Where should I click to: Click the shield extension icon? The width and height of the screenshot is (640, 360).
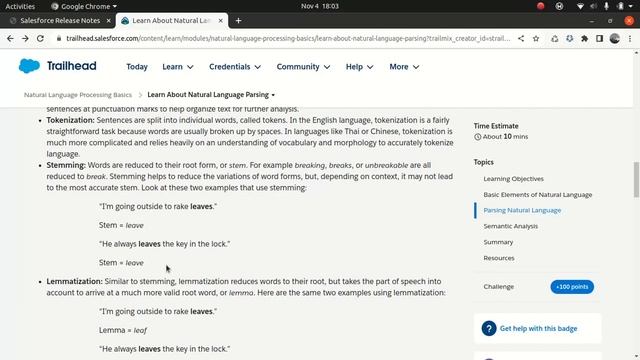pos(569,38)
